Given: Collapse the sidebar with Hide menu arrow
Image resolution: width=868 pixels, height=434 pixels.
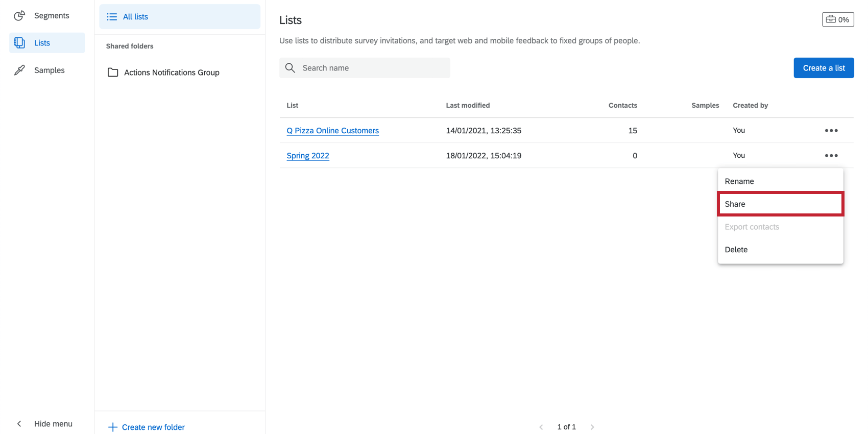Looking at the screenshot, I should 19,424.
